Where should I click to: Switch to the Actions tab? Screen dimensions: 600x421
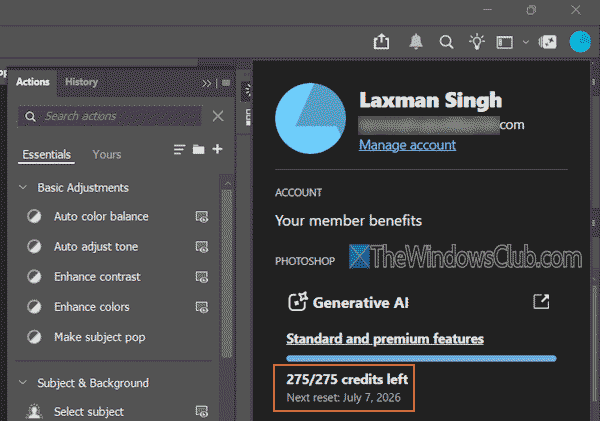pyautogui.click(x=33, y=82)
